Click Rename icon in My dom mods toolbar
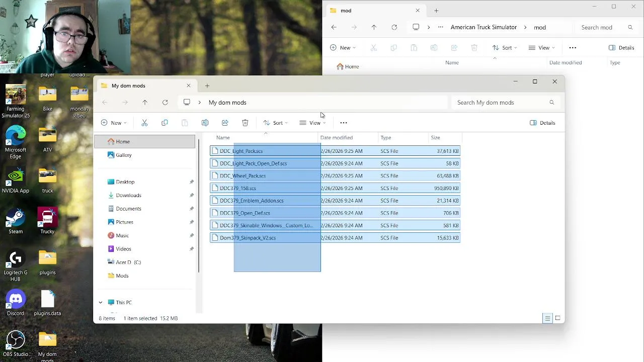 pyautogui.click(x=205, y=123)
